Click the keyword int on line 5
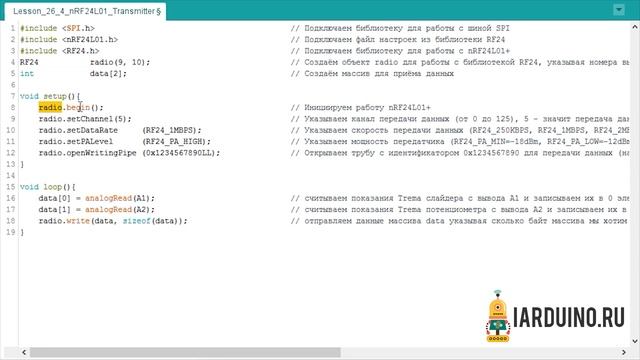 coord(27,73)
